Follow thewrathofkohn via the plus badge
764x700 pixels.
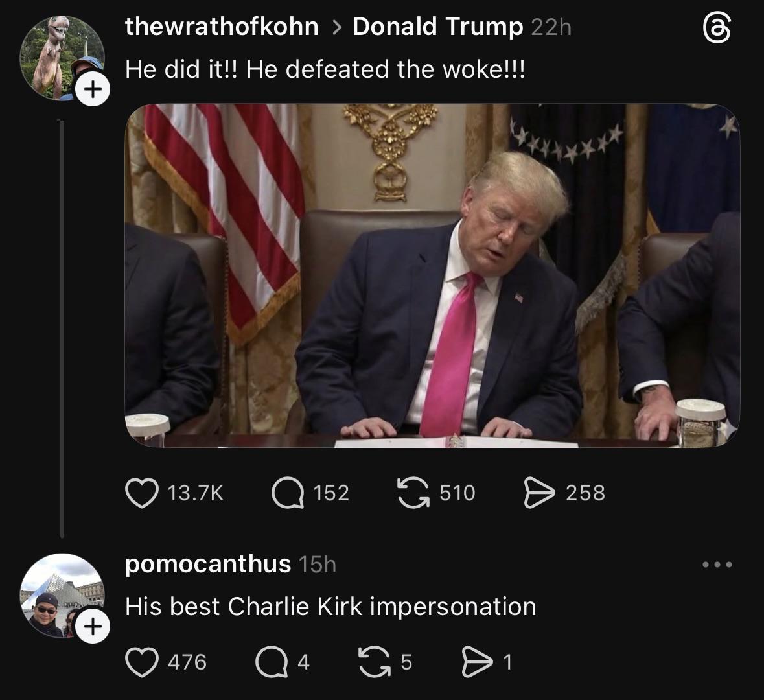point(91,88)
